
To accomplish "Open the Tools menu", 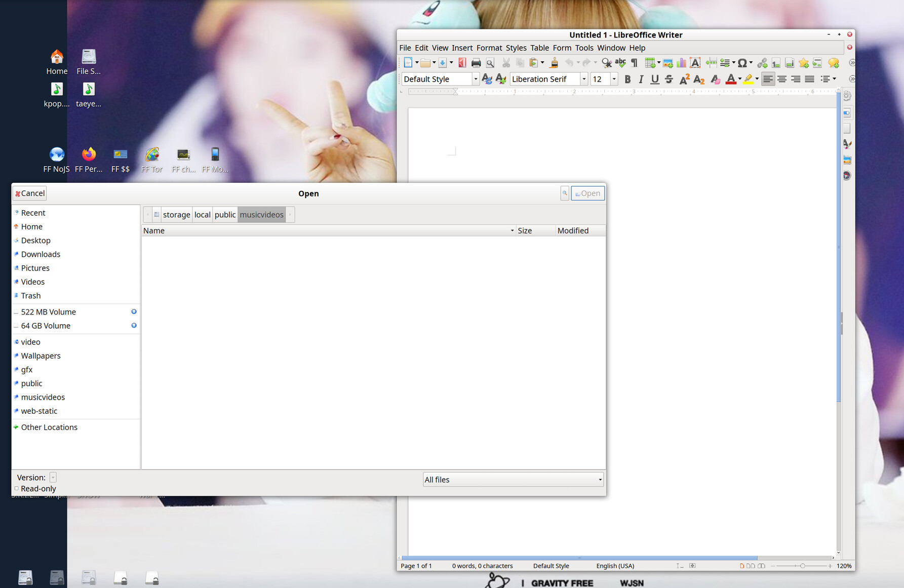I will (x=583, y=48).
